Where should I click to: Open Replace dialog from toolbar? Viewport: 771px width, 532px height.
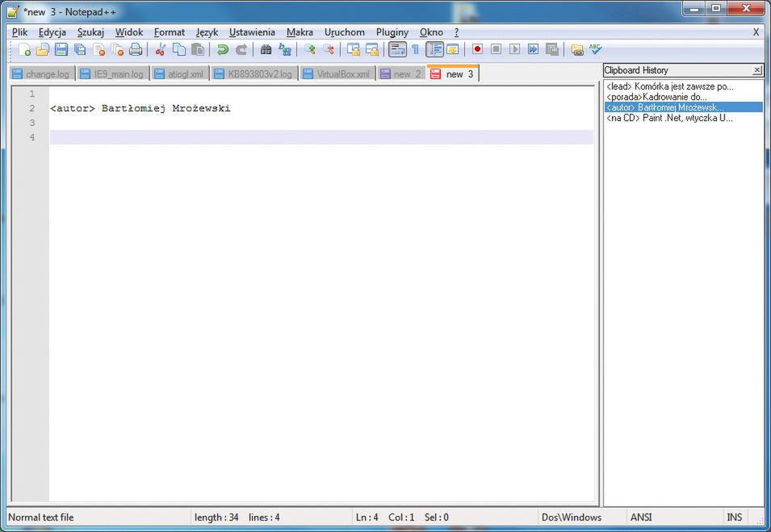(285, 49)
